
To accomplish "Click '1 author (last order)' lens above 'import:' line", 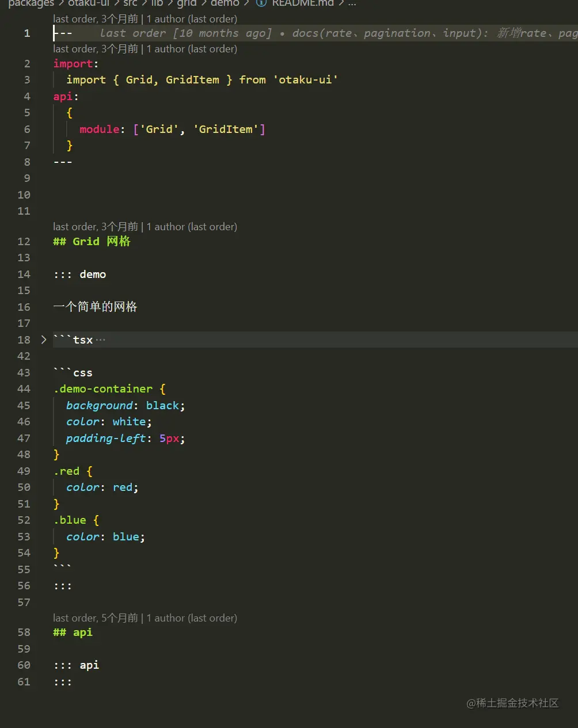I will click(x=192, y=49).
